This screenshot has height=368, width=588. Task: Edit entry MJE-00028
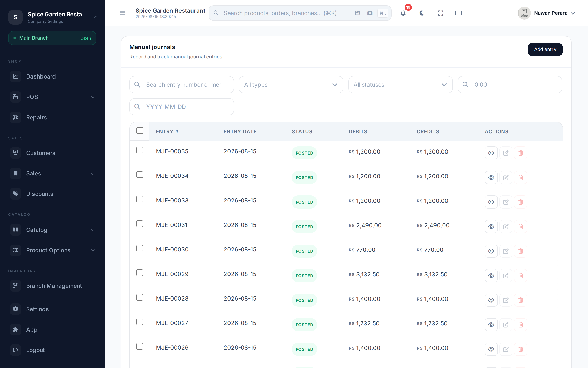click(x=506, y=300)
